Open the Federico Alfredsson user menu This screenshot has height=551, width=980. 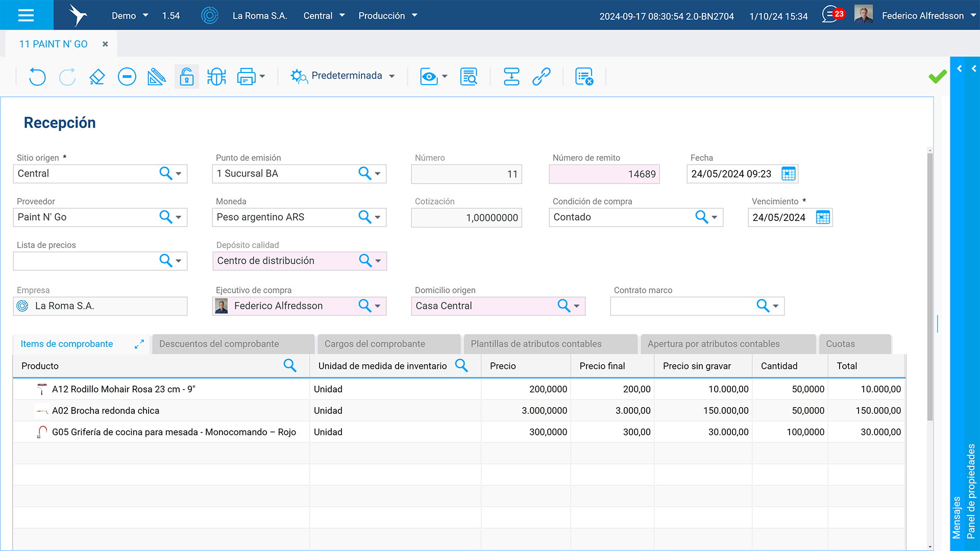click(928, 16)
